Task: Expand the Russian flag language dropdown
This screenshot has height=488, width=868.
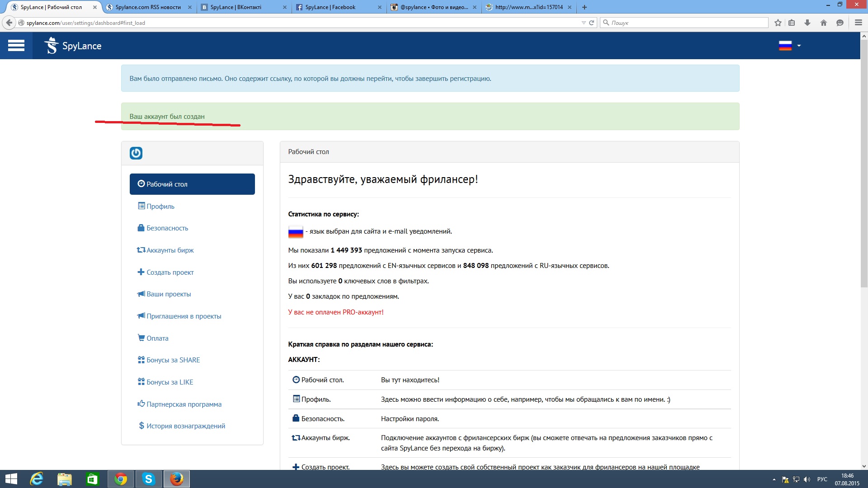Action: (x=789, y=46)
